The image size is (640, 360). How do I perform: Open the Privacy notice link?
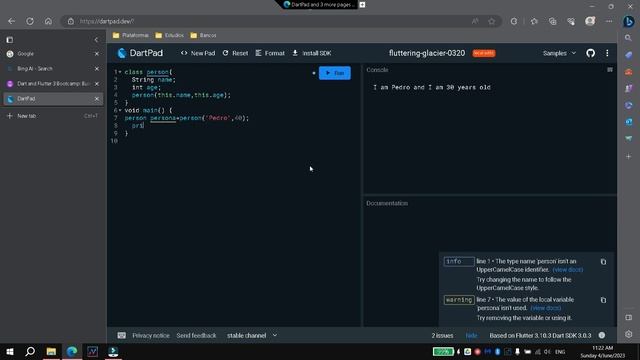pos(151,336)
